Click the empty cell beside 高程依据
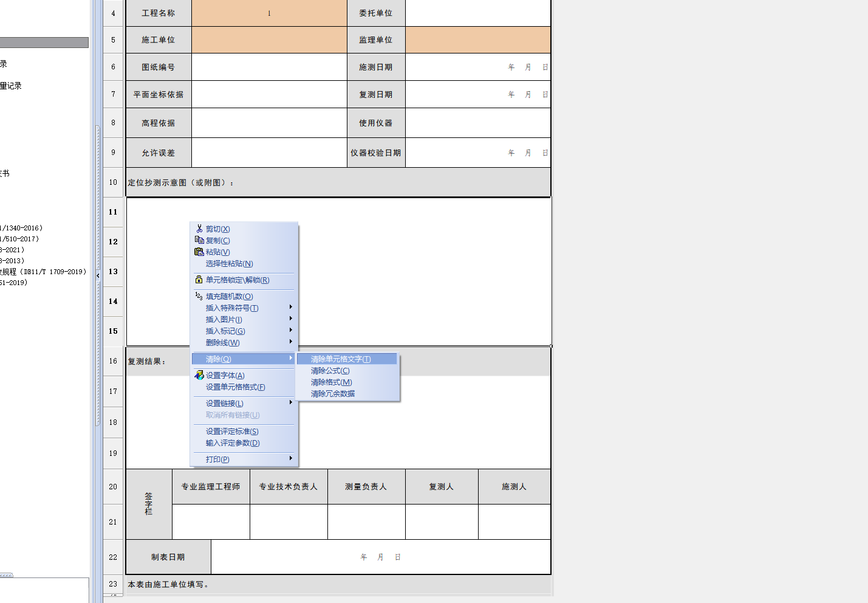Screen dimensions: 868x603 point(269,123)
